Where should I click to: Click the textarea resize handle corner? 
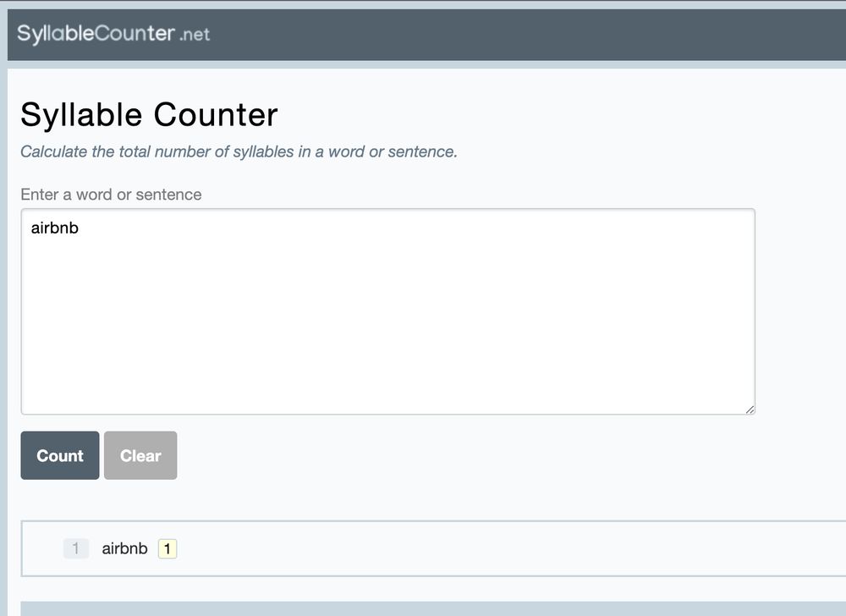point(750,410)
